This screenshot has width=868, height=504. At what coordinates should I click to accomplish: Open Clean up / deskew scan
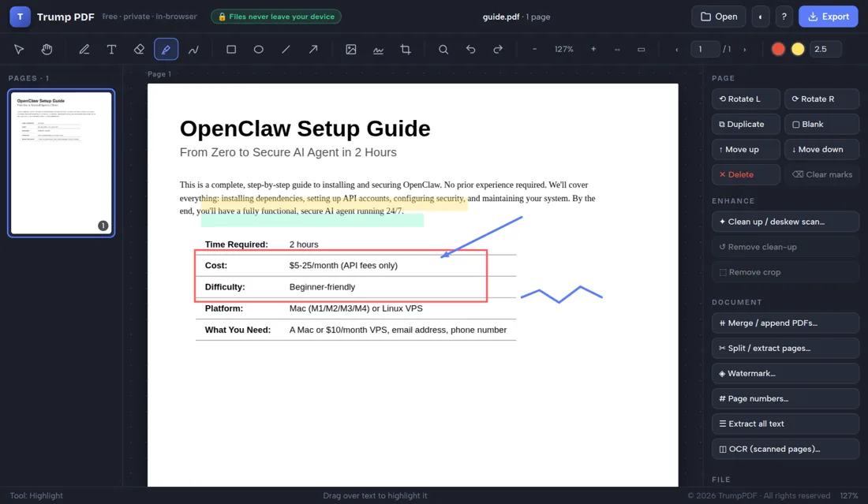point(785,222)
